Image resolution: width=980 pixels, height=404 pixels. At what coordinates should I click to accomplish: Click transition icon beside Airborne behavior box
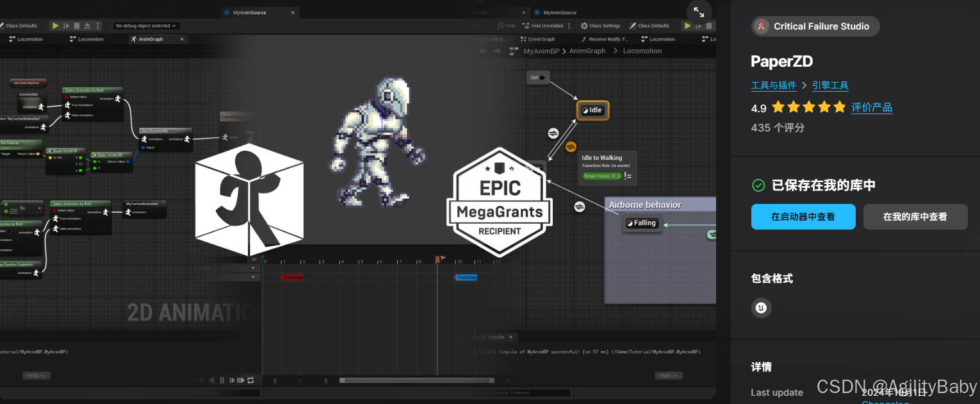click(579, 206)
